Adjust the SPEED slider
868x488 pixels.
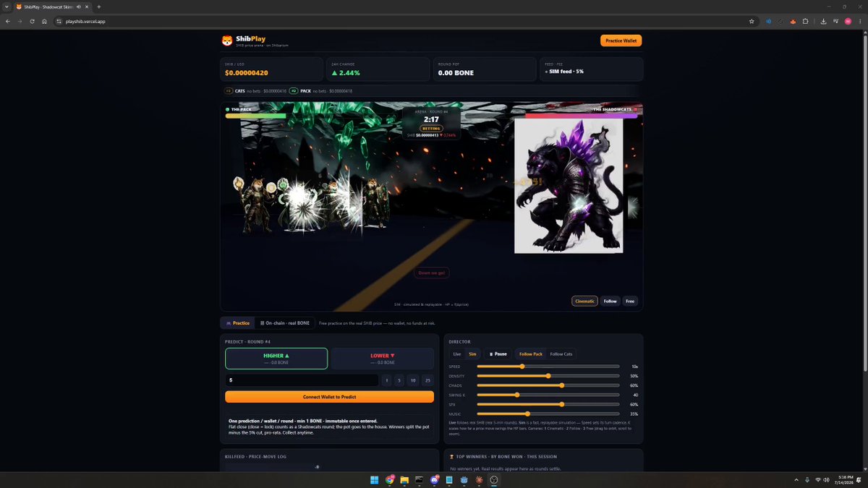coord(548,367)
